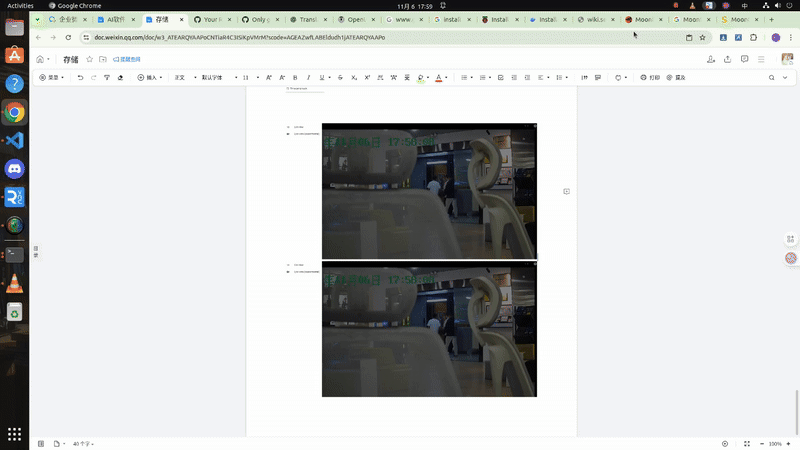Open the 菜单 menu in the toolbar
This screenshot has width=800, height=450.
tap(51, 77)
